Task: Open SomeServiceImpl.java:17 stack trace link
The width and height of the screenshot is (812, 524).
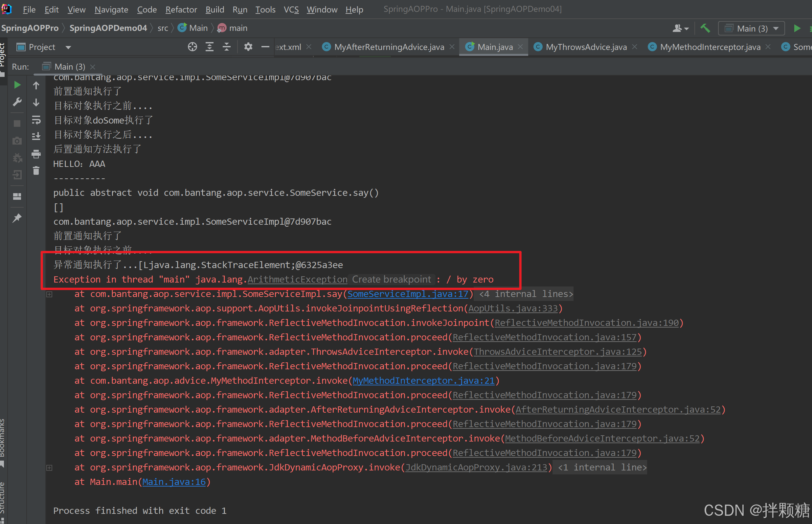Action: pyautogui.click(x=408, y=294)
